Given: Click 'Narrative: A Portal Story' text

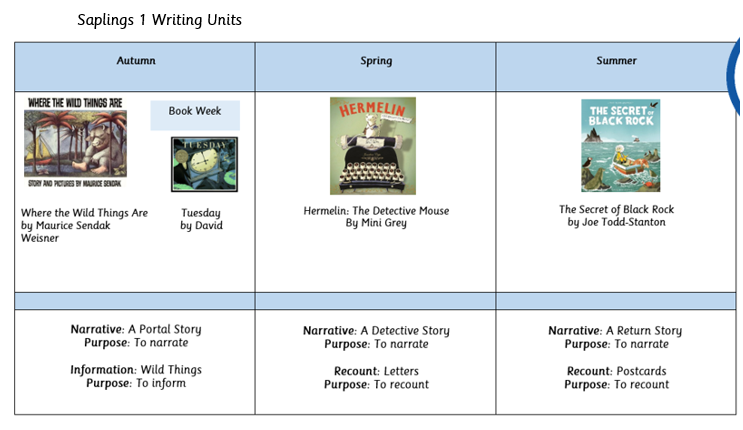Looking at the screenshot, I should click(136, 330).
